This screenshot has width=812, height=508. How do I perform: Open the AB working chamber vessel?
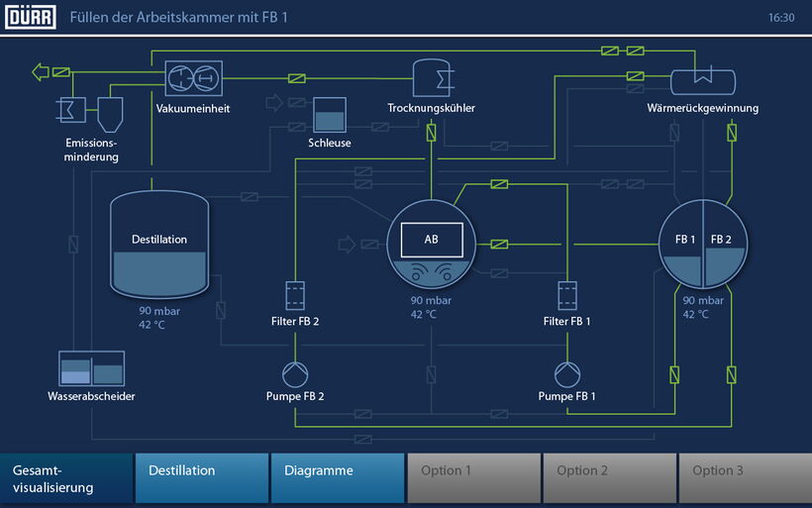click(432, 244)
